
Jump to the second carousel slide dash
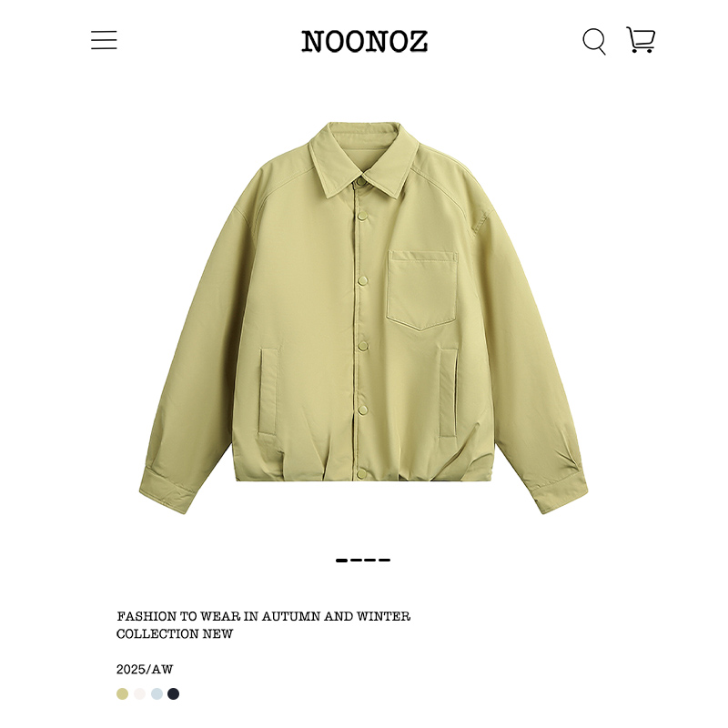point(356,561)
